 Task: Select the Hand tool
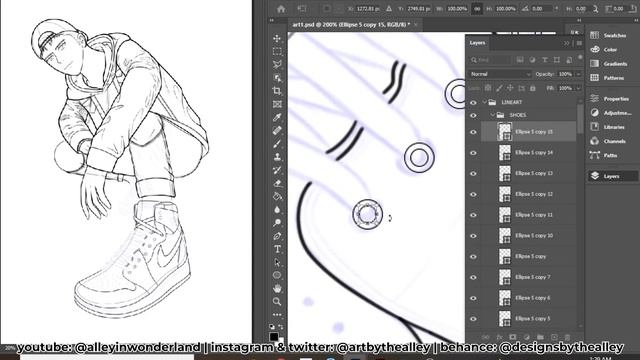(x=277, y=289)
